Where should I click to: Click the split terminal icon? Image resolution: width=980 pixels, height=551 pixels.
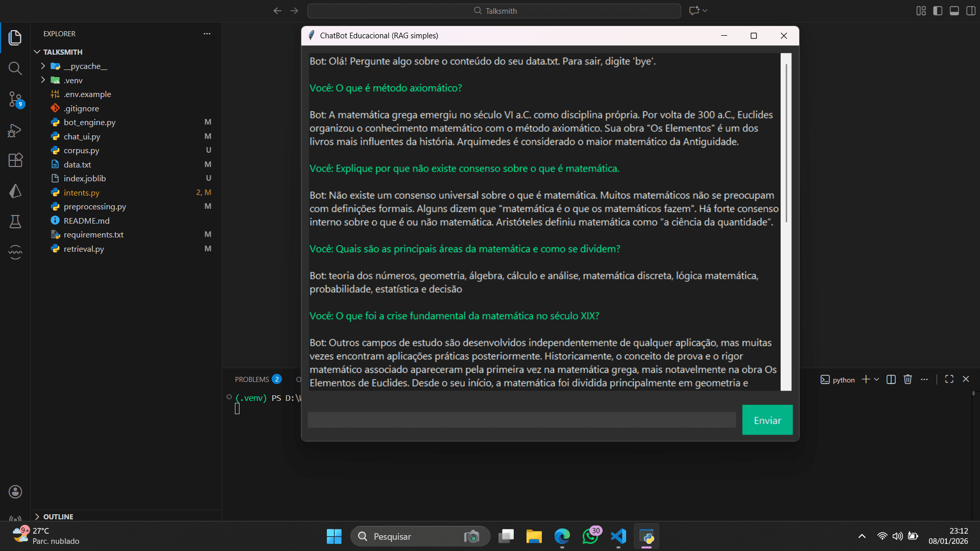point(891,379)
